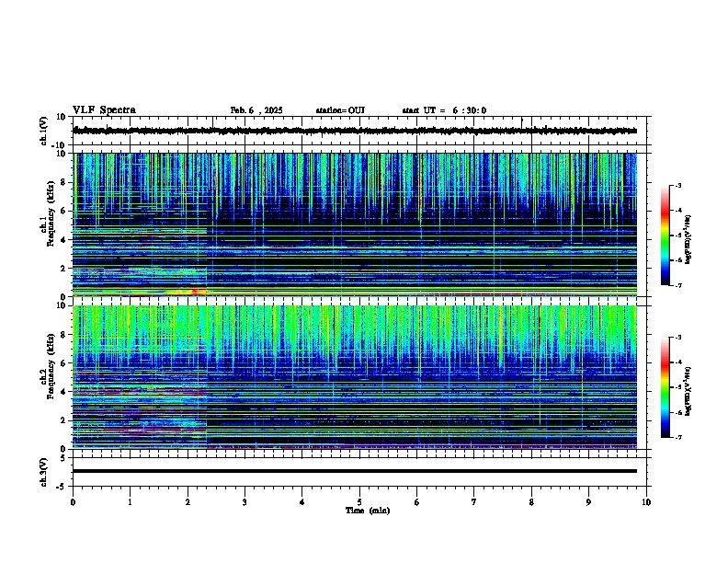
Task: Click the "station=OUI" header label
Action: [x=340, y=110]
